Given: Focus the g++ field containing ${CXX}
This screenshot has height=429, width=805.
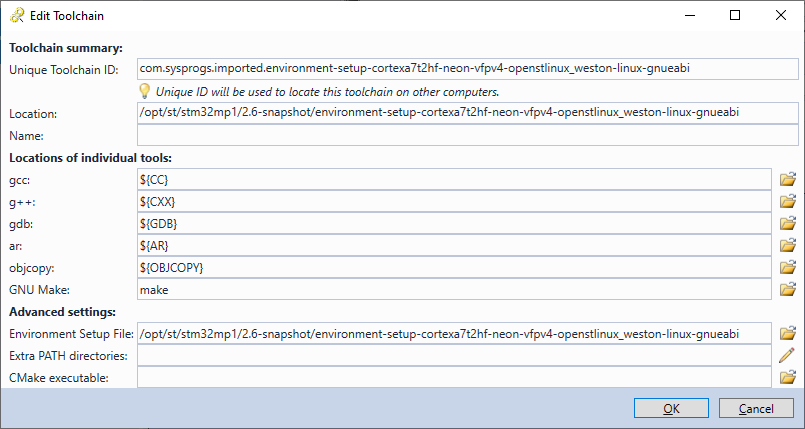Looking at the screenshot, I should coord(454,201).
